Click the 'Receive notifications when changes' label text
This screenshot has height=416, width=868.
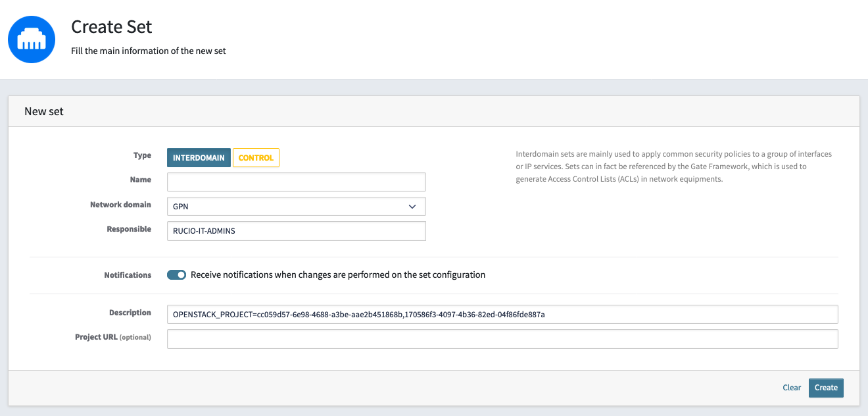pyautogui.click(x=338, y=274)
